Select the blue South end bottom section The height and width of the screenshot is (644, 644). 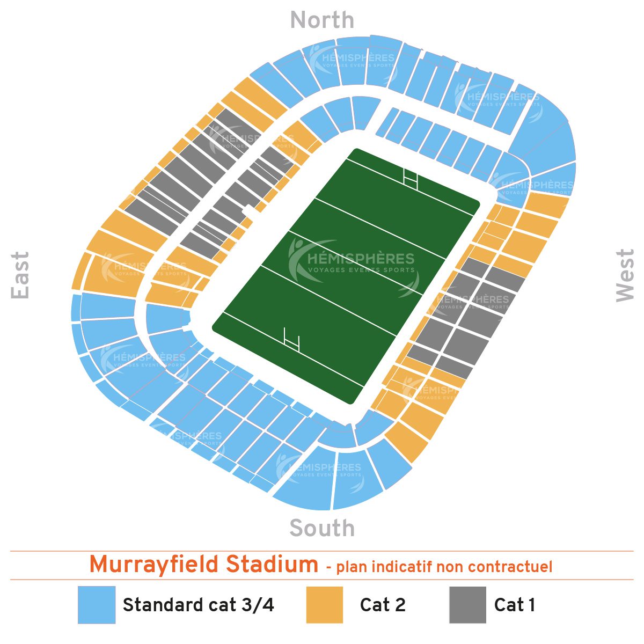(304, 478)
